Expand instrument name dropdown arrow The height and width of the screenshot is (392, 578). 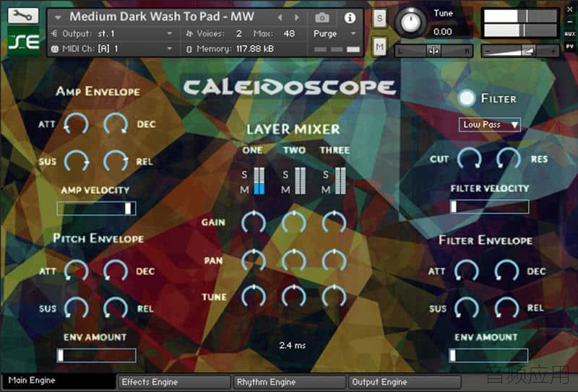click(58, 17)
